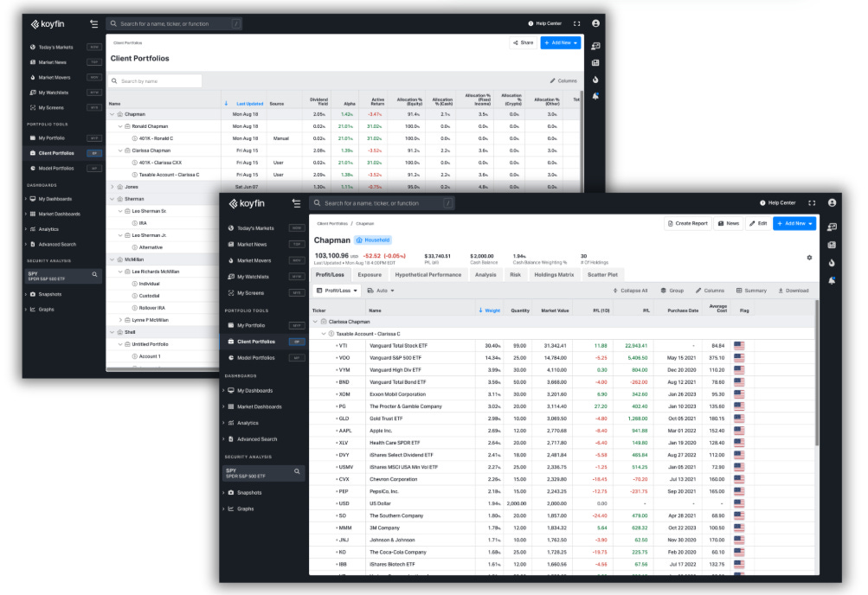Viewport: 868px width, 595px height.
Task: Collapse the Clarissa Chapman group in the holdings table
Action: tap(316, 321)
